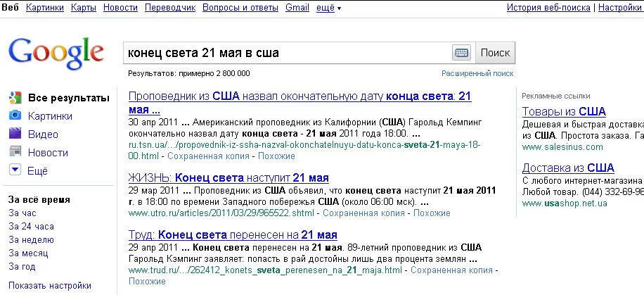The image size is (644, 295).
Task: Click the Google logo
Action: click(x=56, y=54)
